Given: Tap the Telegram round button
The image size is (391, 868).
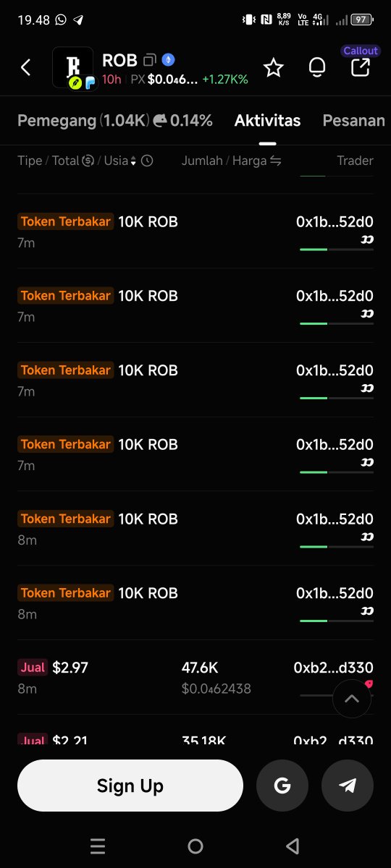Looking at the screenshot, I should [x=348, y=786].
